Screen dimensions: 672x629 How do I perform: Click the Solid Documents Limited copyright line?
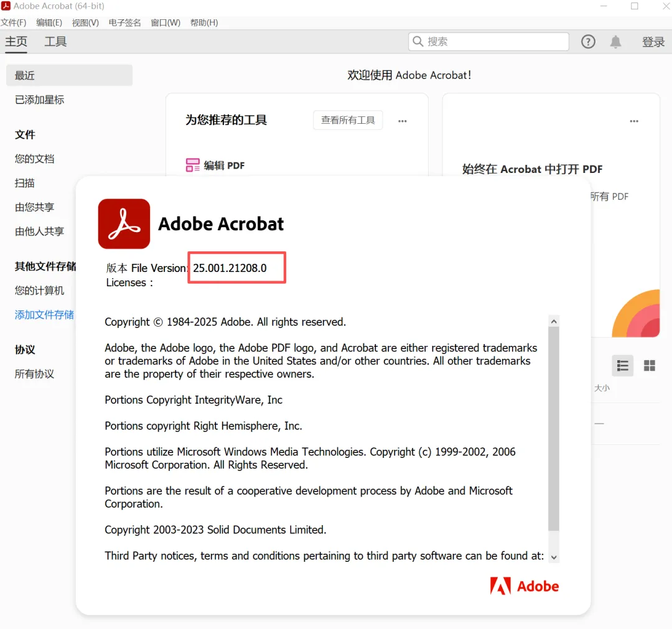tap(215, 530)
